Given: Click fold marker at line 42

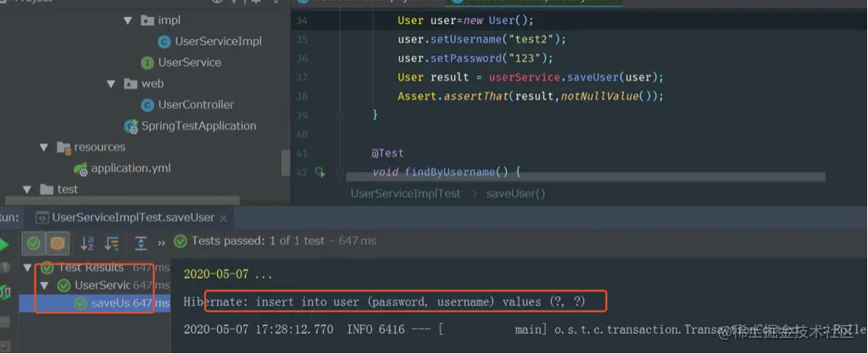Looking at the screenshot, I should (339, 172).
